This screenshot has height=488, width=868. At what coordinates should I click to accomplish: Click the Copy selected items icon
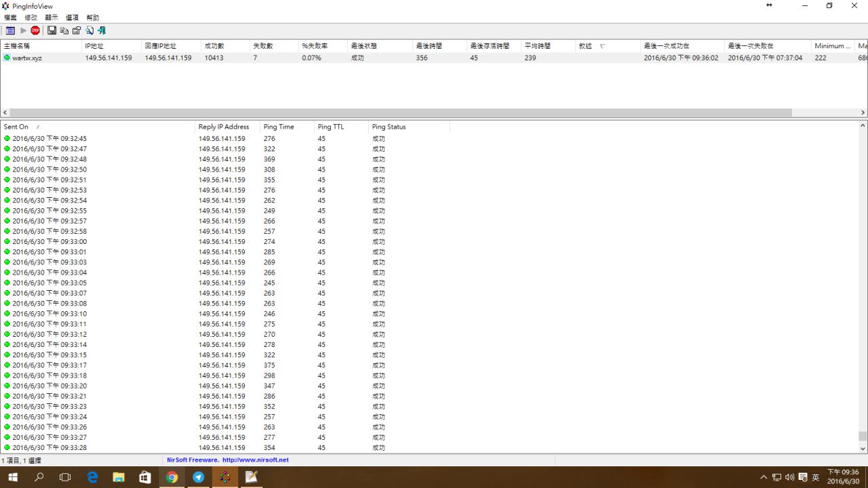pos(64,30)
